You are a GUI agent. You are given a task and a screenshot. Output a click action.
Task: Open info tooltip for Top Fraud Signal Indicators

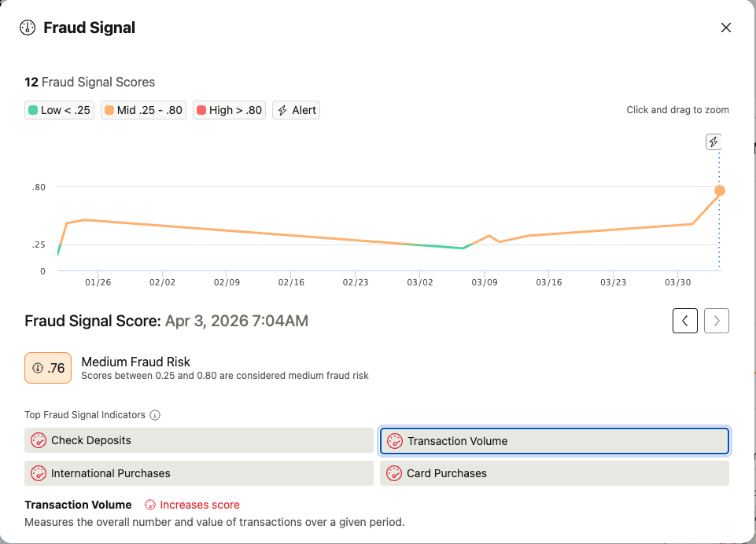pos(155,415)
